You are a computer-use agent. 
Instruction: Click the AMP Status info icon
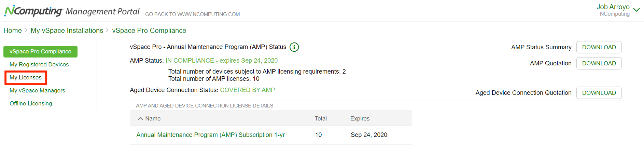(294, 47)
